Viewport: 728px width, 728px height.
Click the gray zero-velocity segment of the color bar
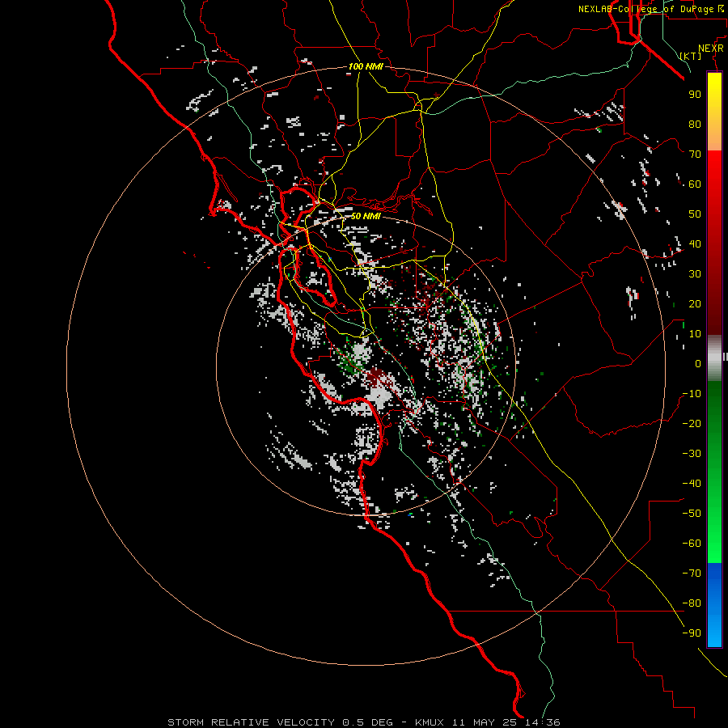tap(714, 358)
